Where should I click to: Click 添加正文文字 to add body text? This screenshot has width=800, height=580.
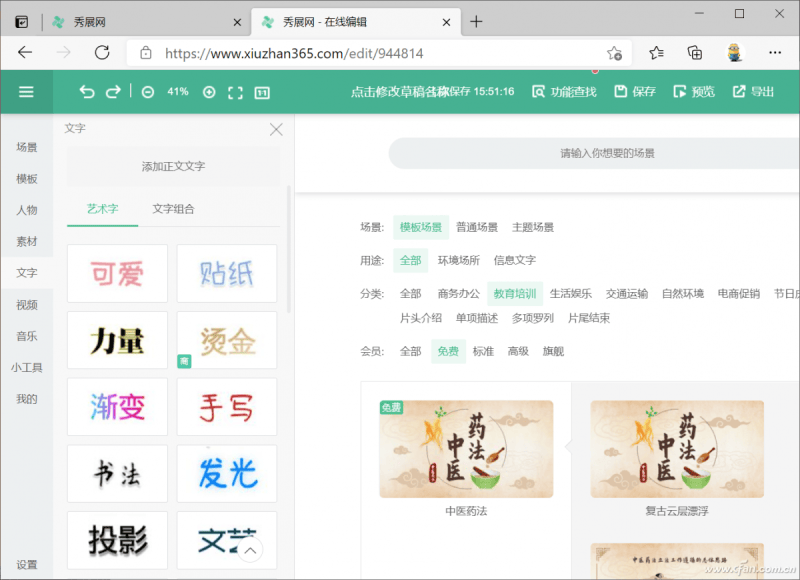pyautogui.click(x=175, y=165)
